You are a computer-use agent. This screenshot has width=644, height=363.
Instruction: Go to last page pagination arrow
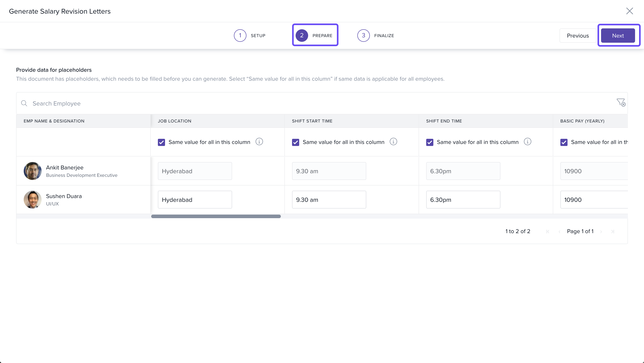tap(612, 232)
